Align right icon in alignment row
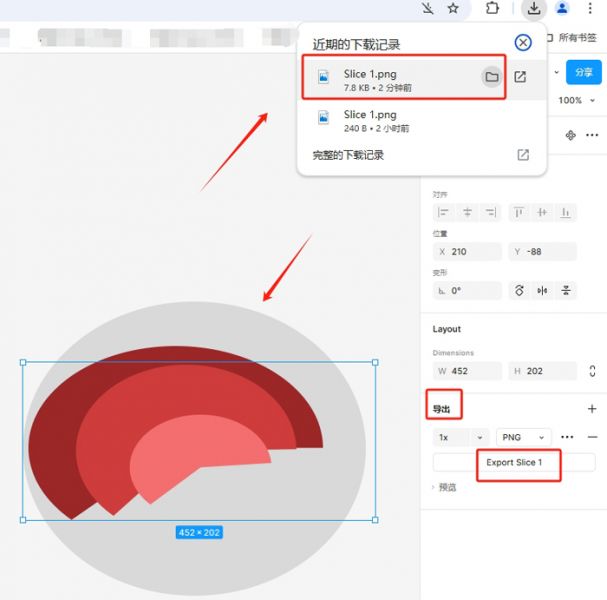Screen dimensions: 607x600 [x=491, y=212]
